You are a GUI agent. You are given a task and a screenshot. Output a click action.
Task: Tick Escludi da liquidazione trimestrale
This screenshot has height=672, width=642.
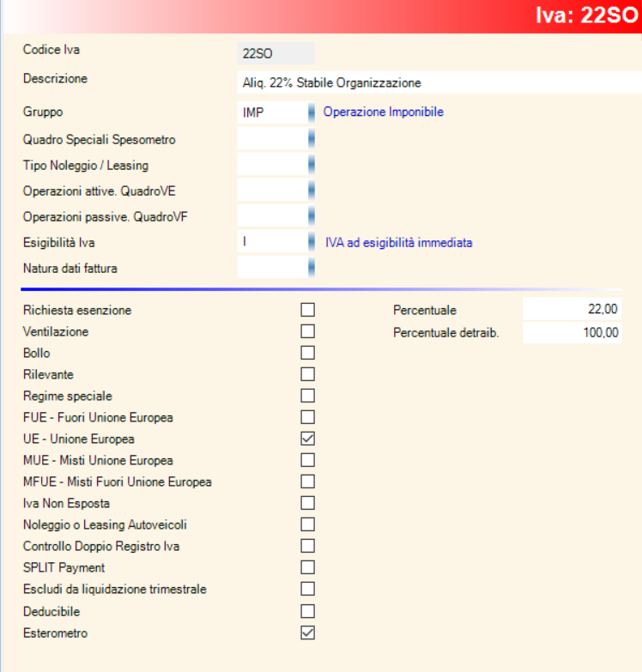308,589
